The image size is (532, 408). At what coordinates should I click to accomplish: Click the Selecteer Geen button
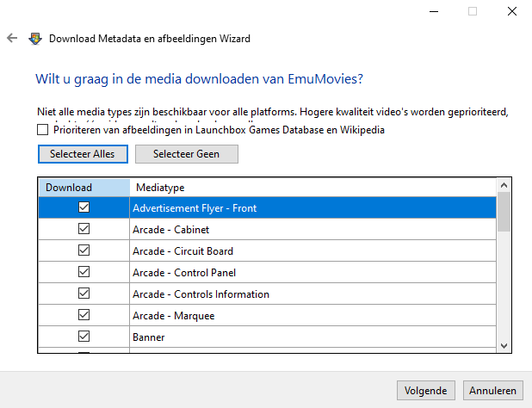[x=187, y=154]
